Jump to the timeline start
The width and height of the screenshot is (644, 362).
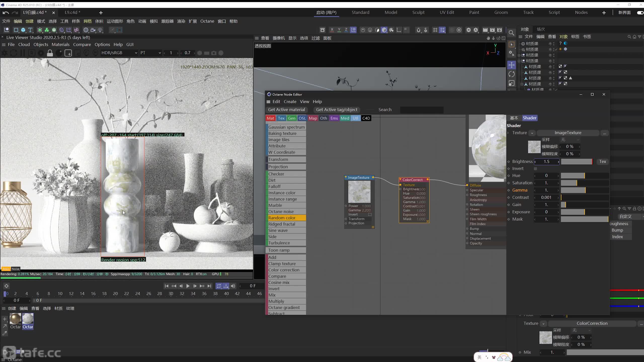click(167, 286)
